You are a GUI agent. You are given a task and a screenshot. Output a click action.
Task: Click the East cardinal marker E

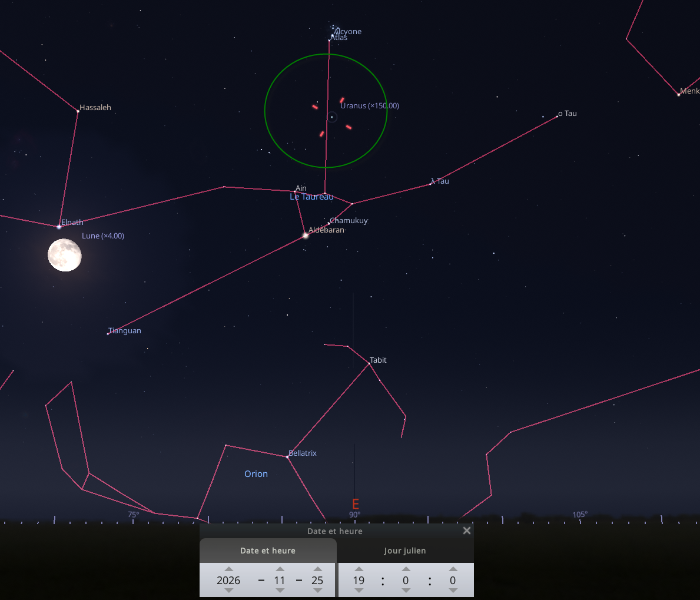click(x=356, y=505)
